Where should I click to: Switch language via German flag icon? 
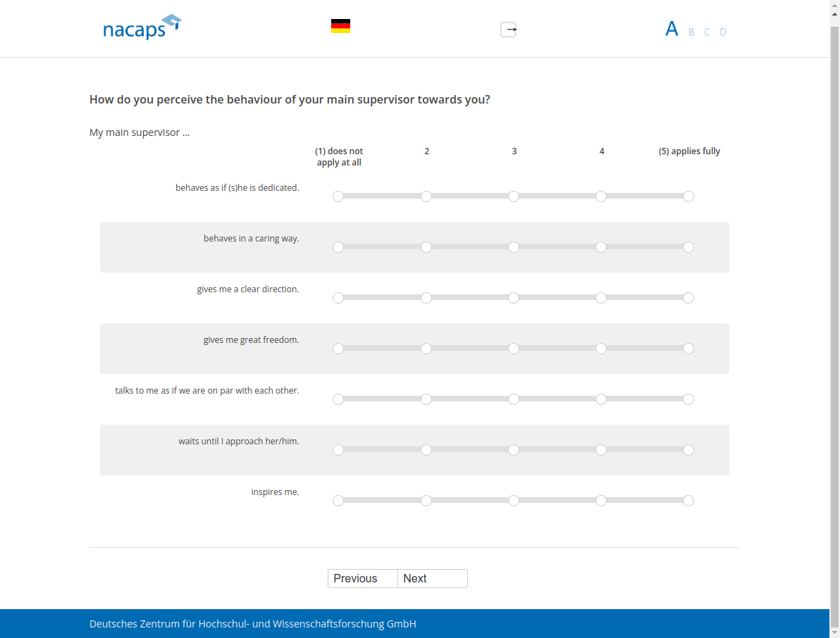click(340, 27)
